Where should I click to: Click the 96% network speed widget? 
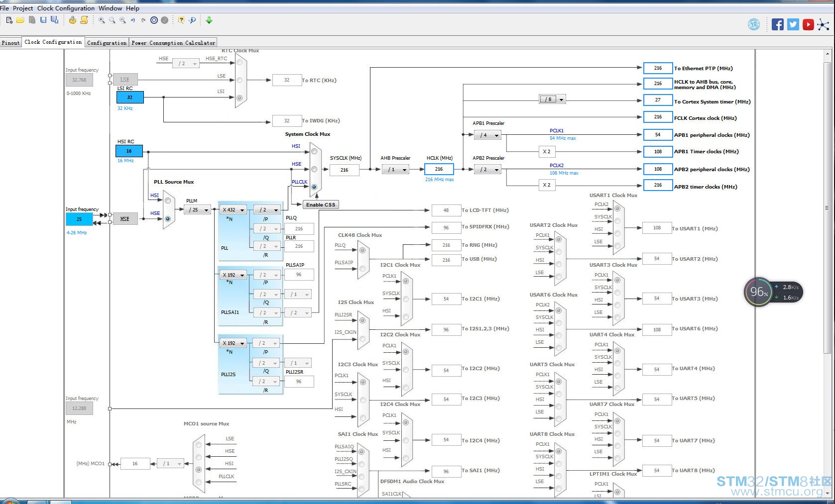click(773, 292)
